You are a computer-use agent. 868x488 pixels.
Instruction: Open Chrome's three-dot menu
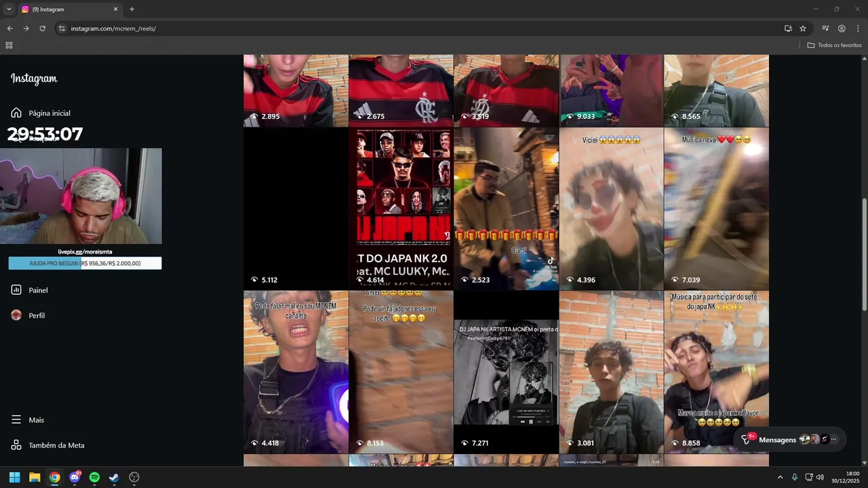[858, 28]
